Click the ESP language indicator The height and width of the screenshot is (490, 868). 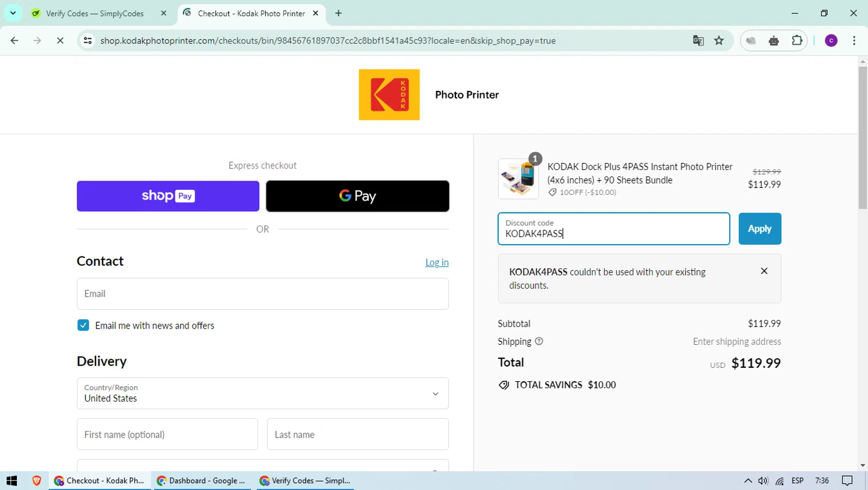point(797,481)
